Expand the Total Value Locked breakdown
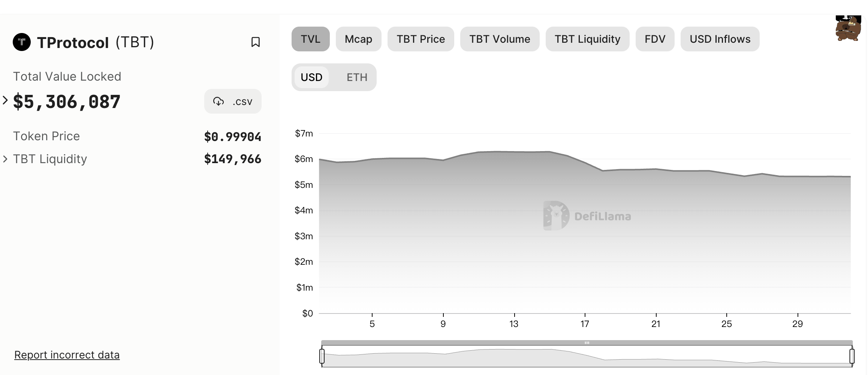Screen dimensions: 868x375 tap(5, 100)
